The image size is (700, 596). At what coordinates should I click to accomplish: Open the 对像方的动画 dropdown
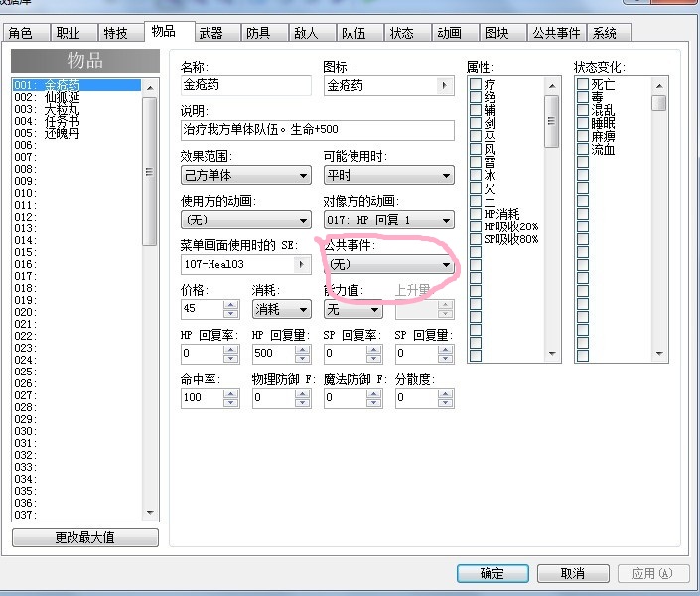pyautogui.click(x=389, y=220)
